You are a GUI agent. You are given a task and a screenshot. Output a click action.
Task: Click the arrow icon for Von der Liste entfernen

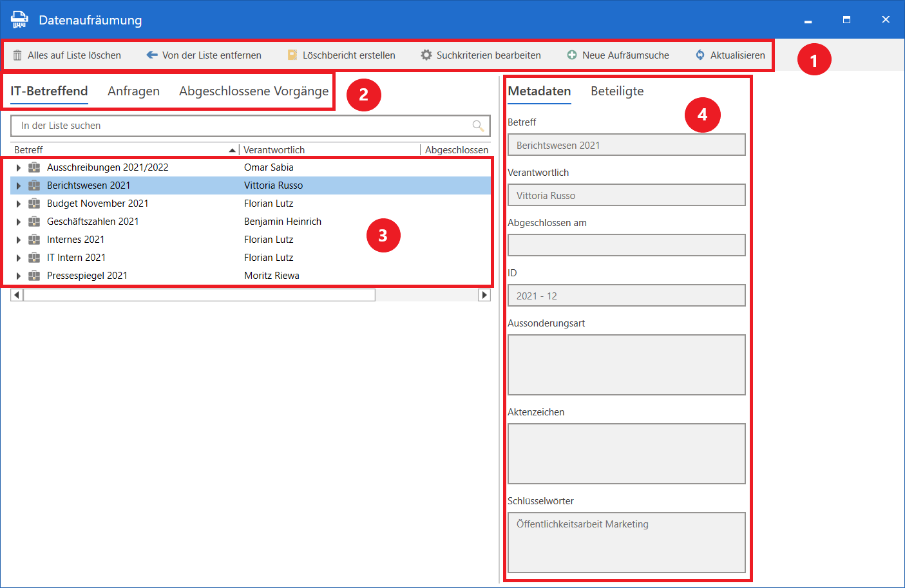click(x=152, y=55)
